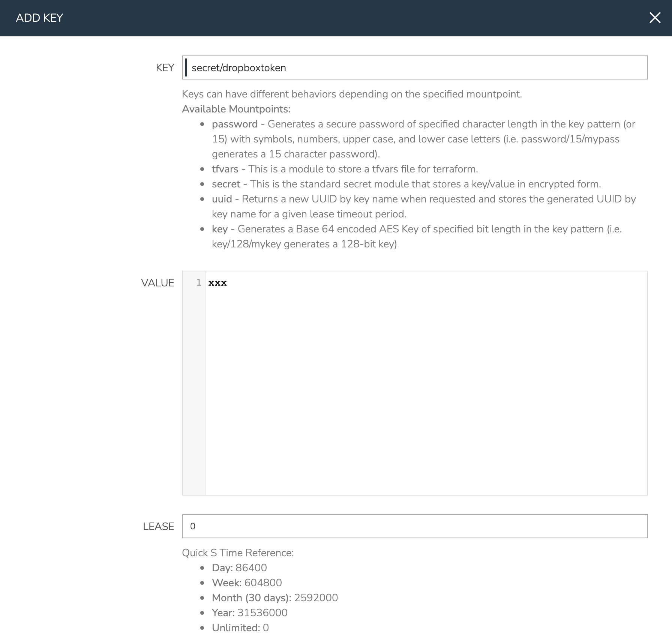Click the KEY input containing secret/dropboxtoken

click(415, 67)
